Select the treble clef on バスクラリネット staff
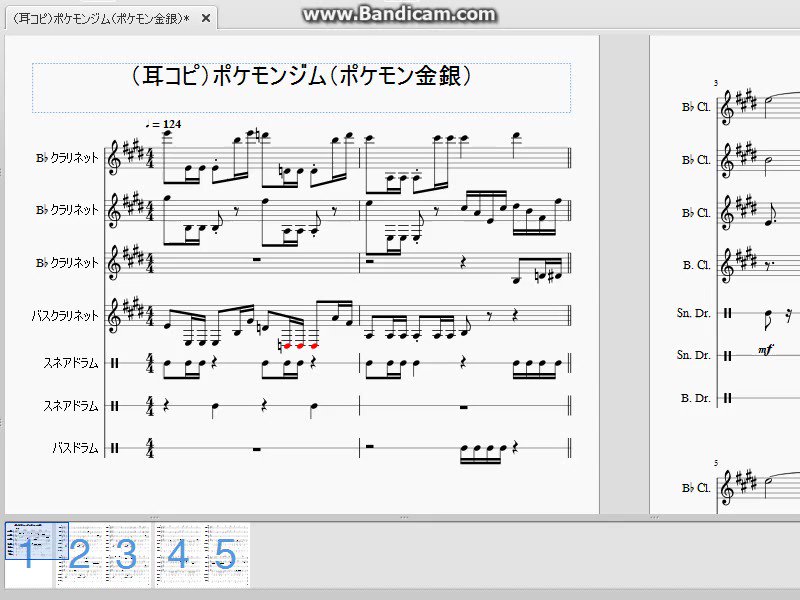Viewport: 800px width, 600px height. (114, 316)
